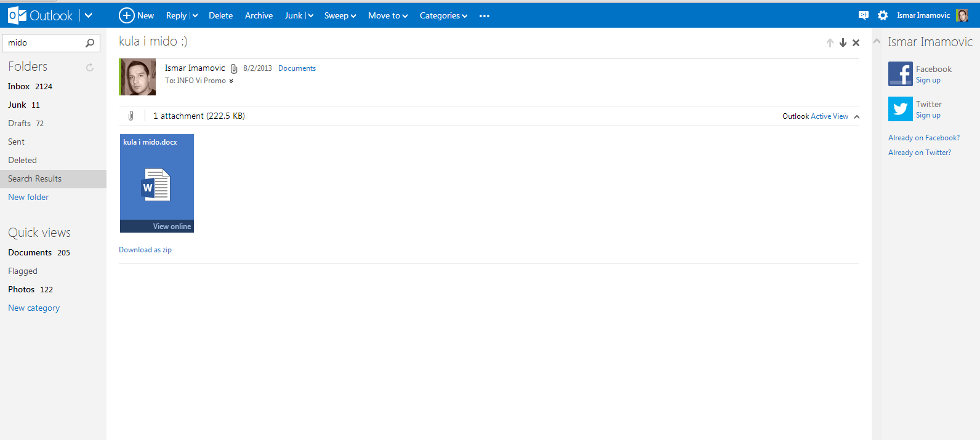Image resolution: width=980 pixels, height=440 pixels.
Task: Open the Move to dropdown
Action: 388,16
